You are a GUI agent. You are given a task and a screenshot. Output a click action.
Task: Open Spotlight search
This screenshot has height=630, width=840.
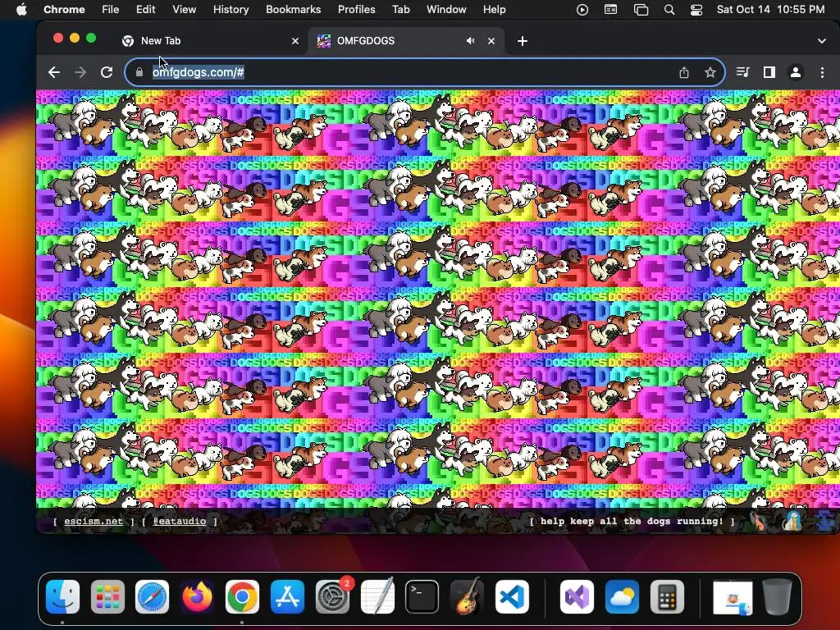pyautogui.click(x=669, y=10)
